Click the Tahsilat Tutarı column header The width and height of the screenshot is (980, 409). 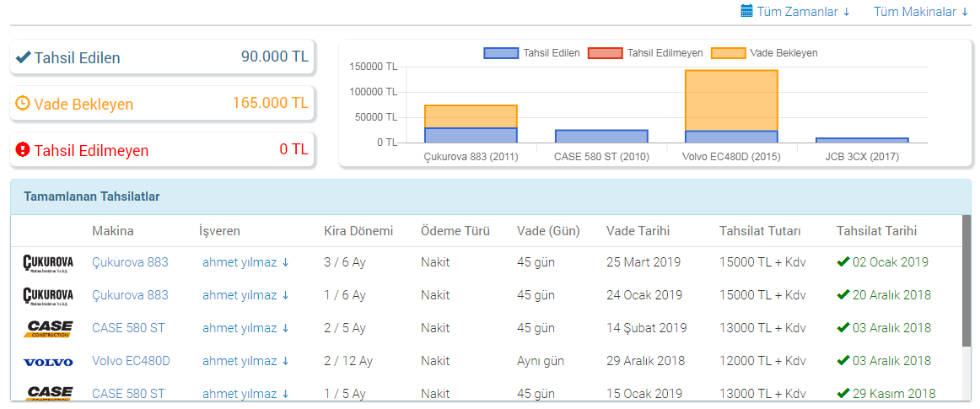click(x=760, y=231)
